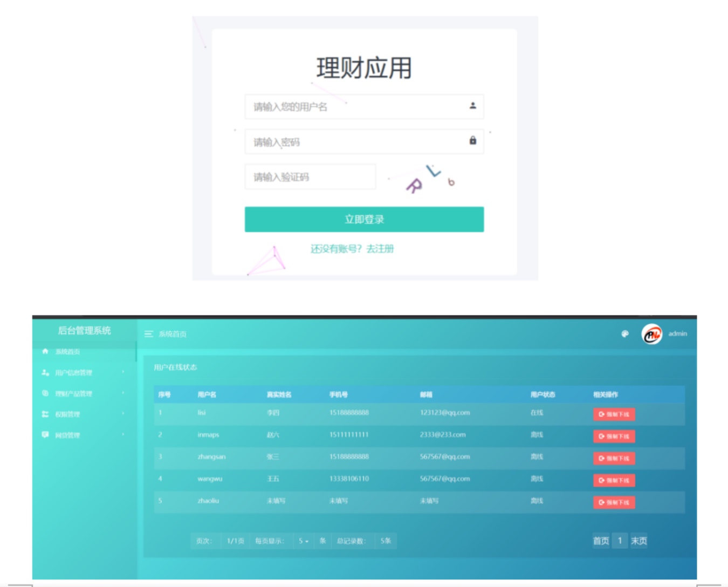
Task: Click the 立即登录 login button
Action: (364, 220)
